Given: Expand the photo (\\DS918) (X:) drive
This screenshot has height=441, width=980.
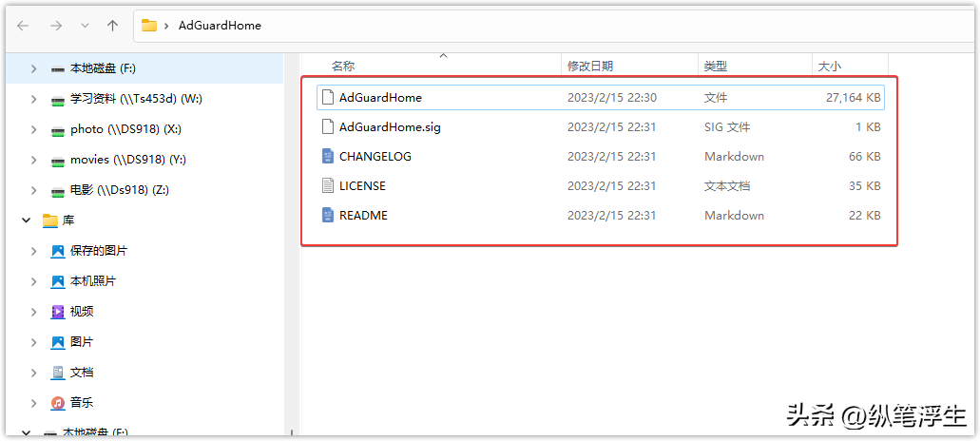Looking at the screenshot, I should 34,129.
